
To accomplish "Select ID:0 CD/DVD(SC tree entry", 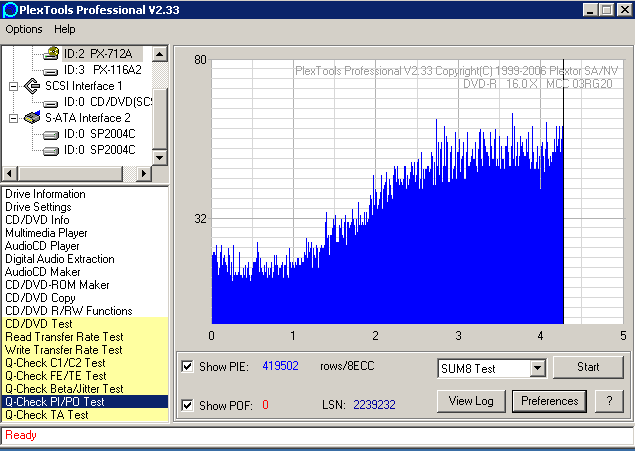I will (x=108, y=102).
